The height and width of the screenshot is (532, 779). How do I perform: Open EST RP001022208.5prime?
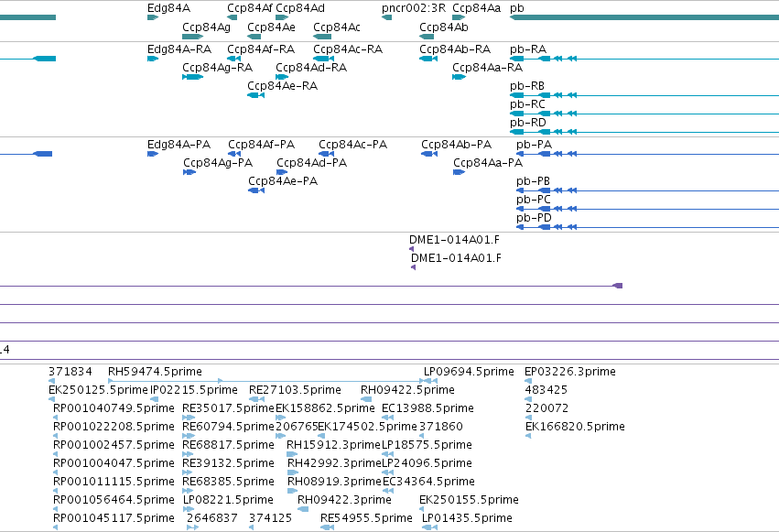pos(114,427)
